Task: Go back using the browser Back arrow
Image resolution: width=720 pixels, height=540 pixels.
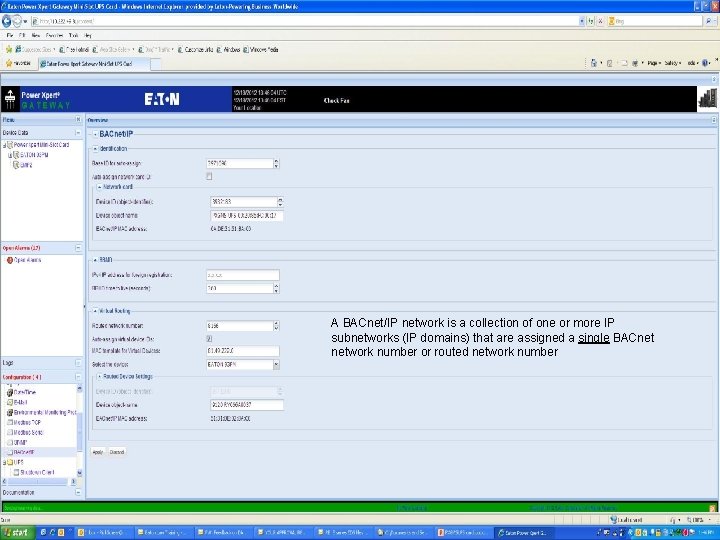Action: pyautogui.click(x=6, y=21)
